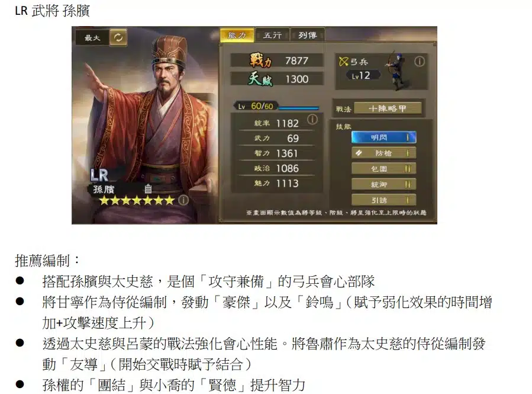532x394 pixels.
Task: Select the 明閃 skill
Action: point(383,137)
